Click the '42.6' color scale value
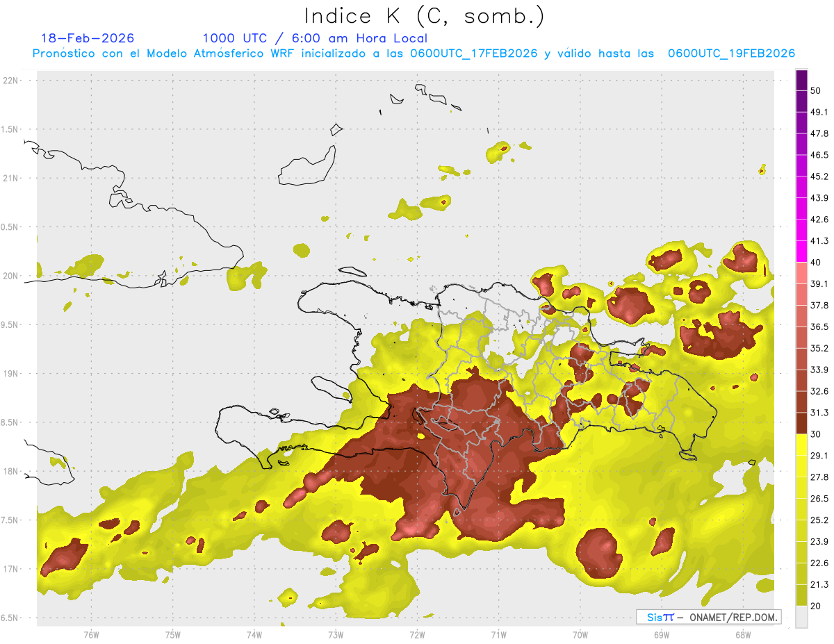The image size is (834, 644). (x=819, y=220)
